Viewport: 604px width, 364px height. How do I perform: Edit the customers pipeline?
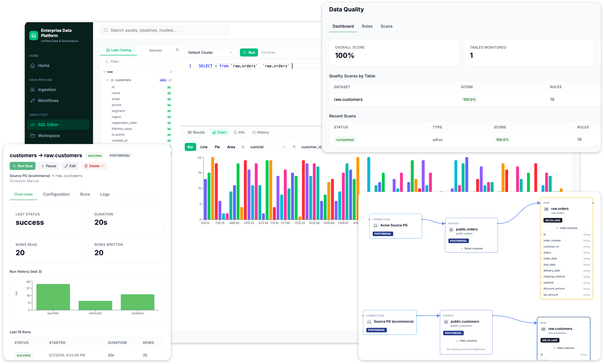click(70, 166)
